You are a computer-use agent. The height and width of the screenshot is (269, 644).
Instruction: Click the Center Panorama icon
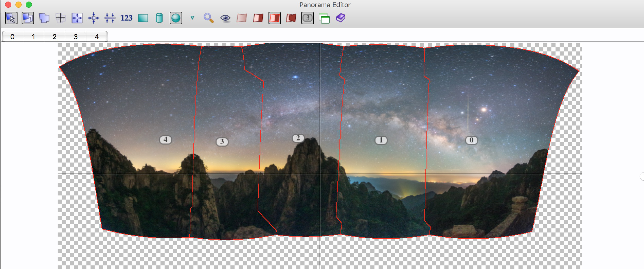[x=94, y=18]
